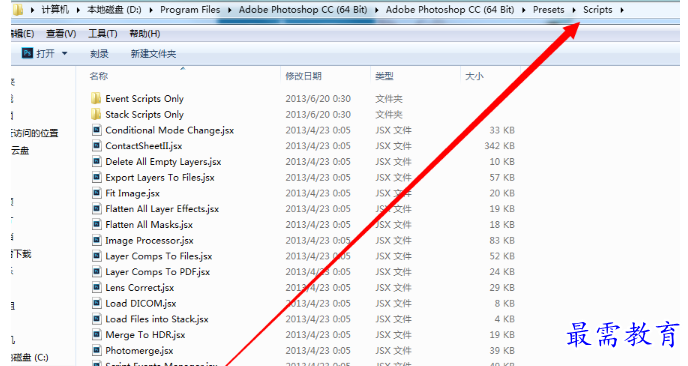
Task: Expand the breadcrumb arrow before 计算机
Action: pyautogui.click(x=32, y=10)
